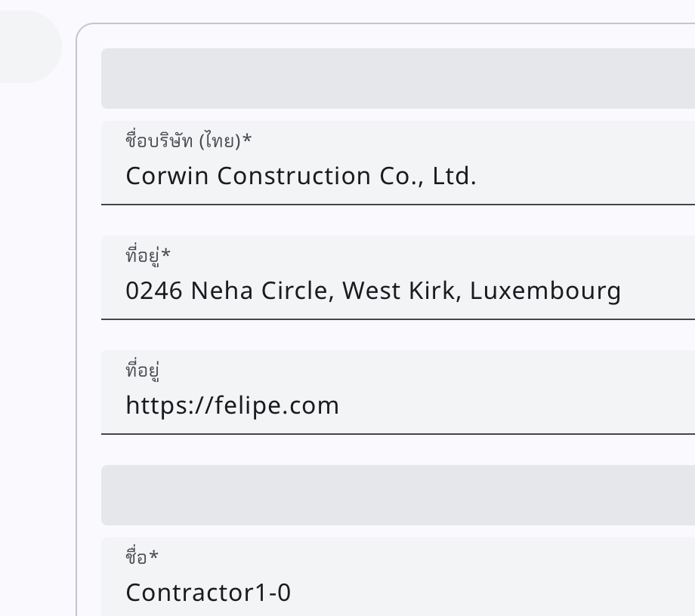Click the gray rounded pill at the left edge
The height and width of the screenshot is (616, 695).
tap(30, 47)
